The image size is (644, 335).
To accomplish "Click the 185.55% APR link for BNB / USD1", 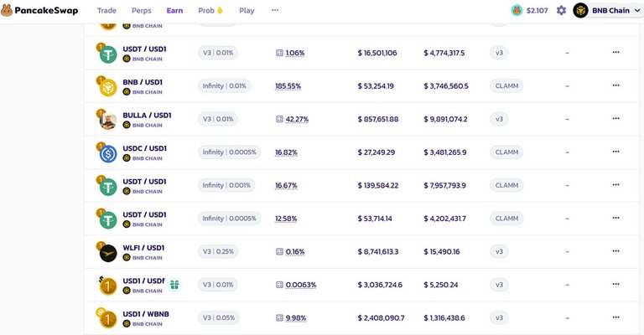I will (290, 85).
